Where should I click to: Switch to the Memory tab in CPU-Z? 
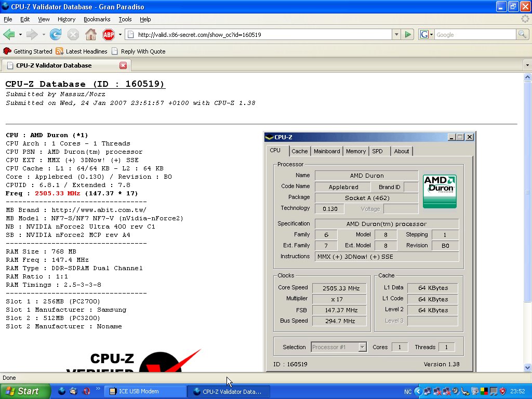[356, 151]
